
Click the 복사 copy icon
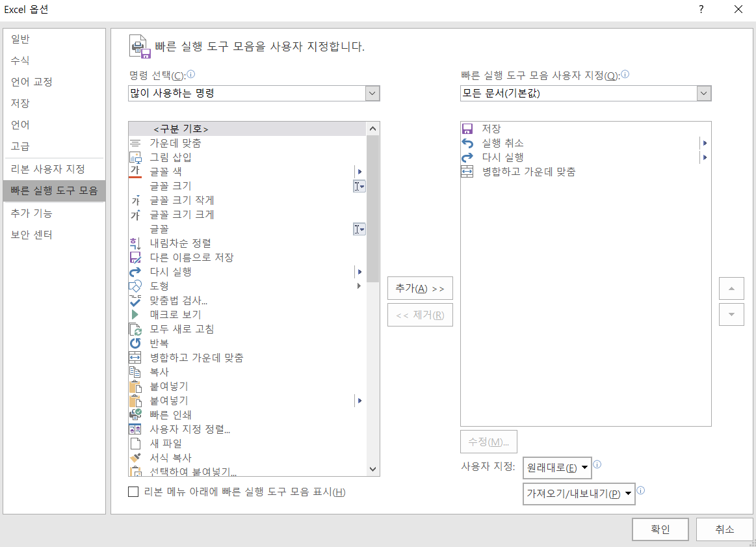(x=135, y=372)
